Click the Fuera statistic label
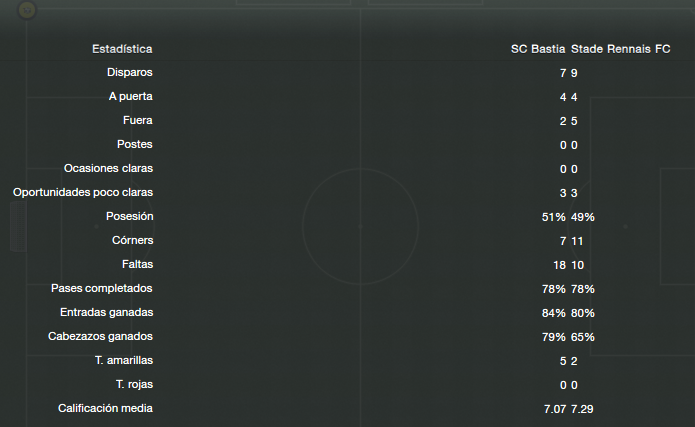Screen dimensions: 695x427 point(137,120)
